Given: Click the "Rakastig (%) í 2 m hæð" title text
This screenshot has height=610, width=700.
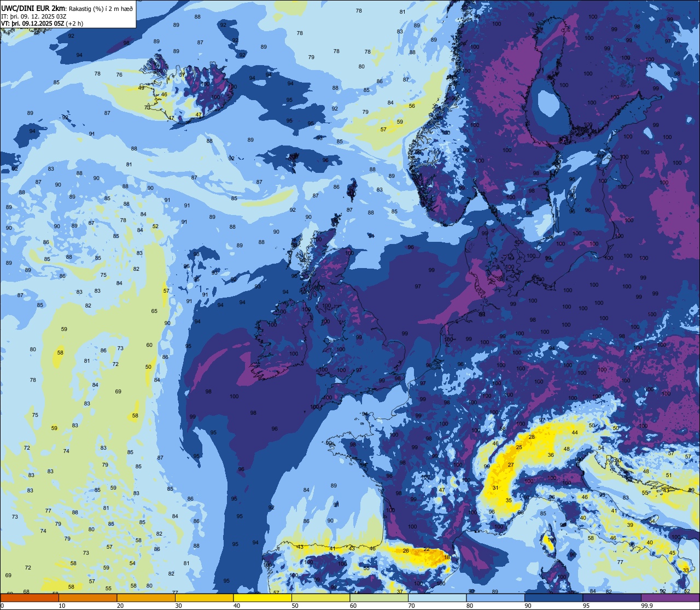Looking at the screenshot, I should (101, 8).
